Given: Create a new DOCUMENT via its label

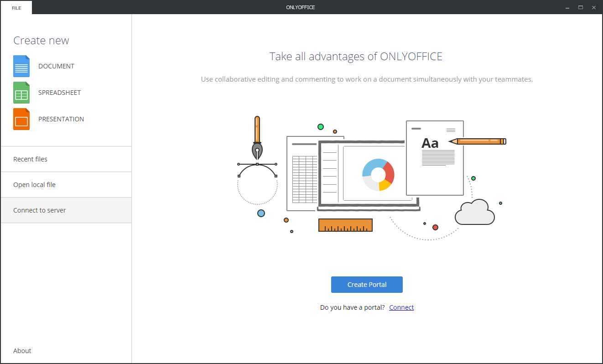Looking at the screenshot, I should (56, 66).
